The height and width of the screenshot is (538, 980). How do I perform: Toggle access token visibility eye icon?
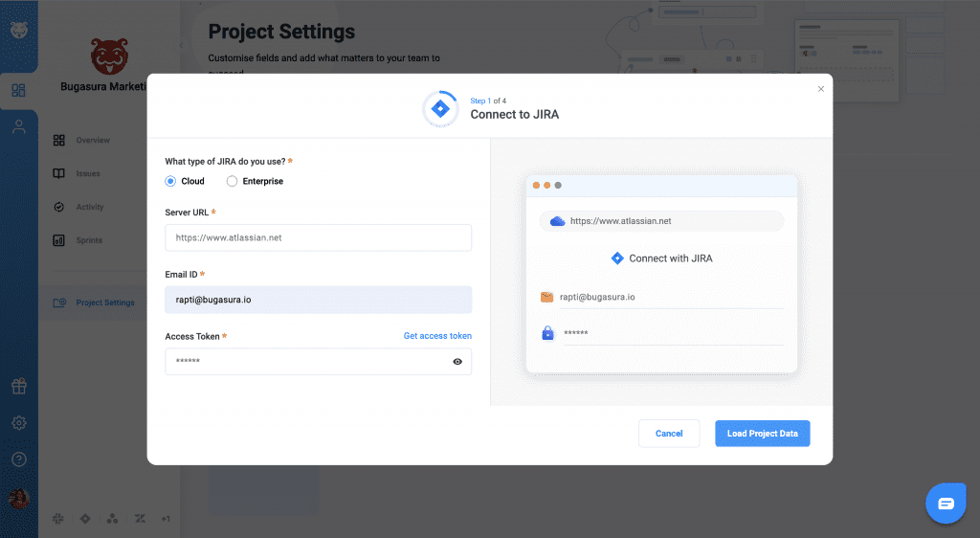pos(457,362)
